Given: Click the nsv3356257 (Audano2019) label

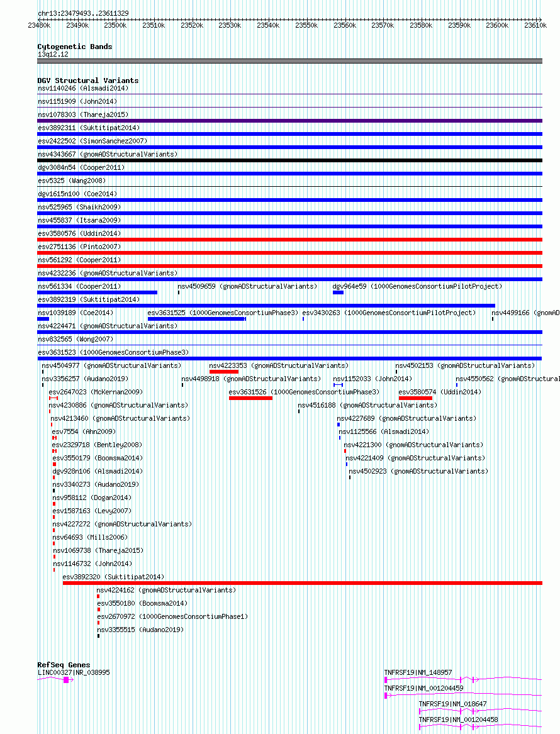Looking at the screenshot, I should point(85,378).
